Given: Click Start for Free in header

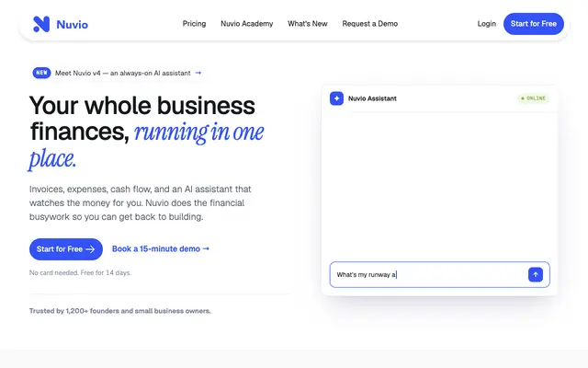Looking at the screenshot, I should click(534, 24).
